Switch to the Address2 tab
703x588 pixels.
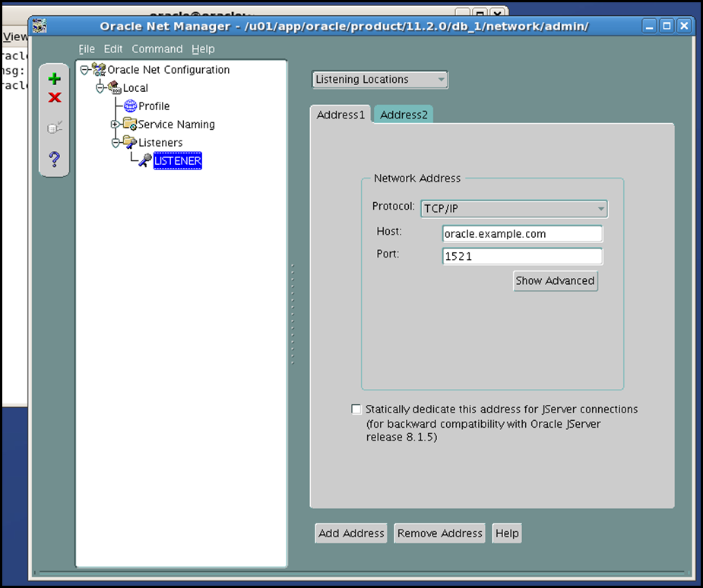coord(404,115)
